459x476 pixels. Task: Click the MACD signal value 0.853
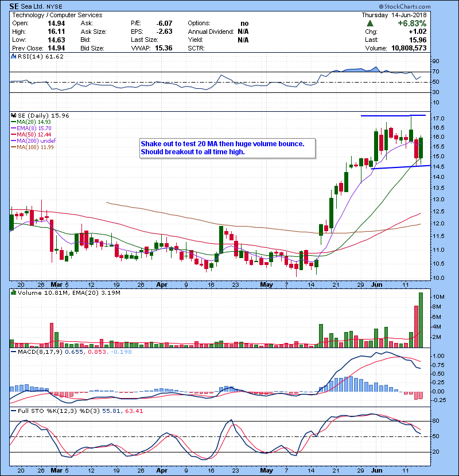[x=97, y=352]
